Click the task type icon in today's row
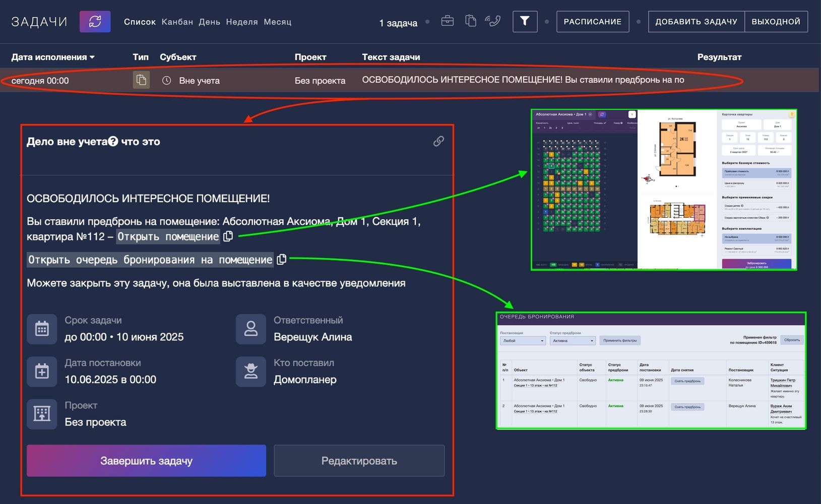This screenshot has width=821, height=504. click(141, 80)
